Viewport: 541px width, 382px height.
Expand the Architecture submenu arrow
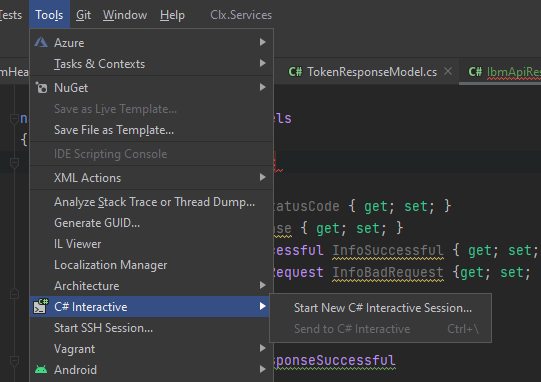click(x=263, y=285)
